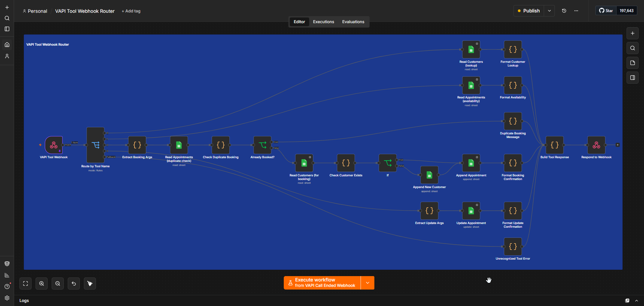Open the add node panel plus button
644x306 pixels.
(633, 33)
